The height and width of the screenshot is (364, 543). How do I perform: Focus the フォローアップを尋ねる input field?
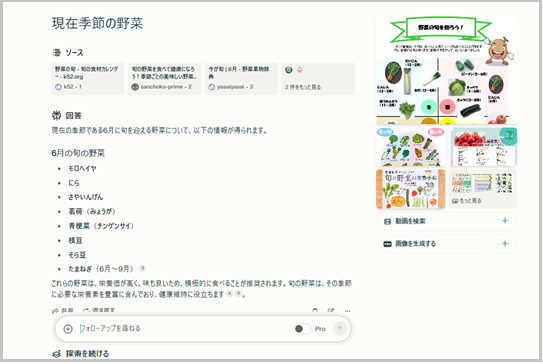(184, 329)
